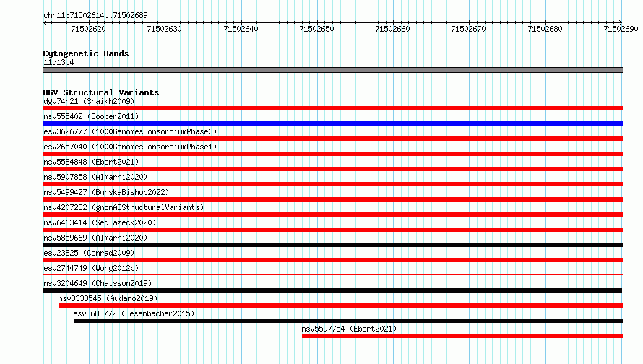Select nsv5584848 (Ebert2021) label
The width and height of the screenshot is (643, 364).
coord(91,162)
